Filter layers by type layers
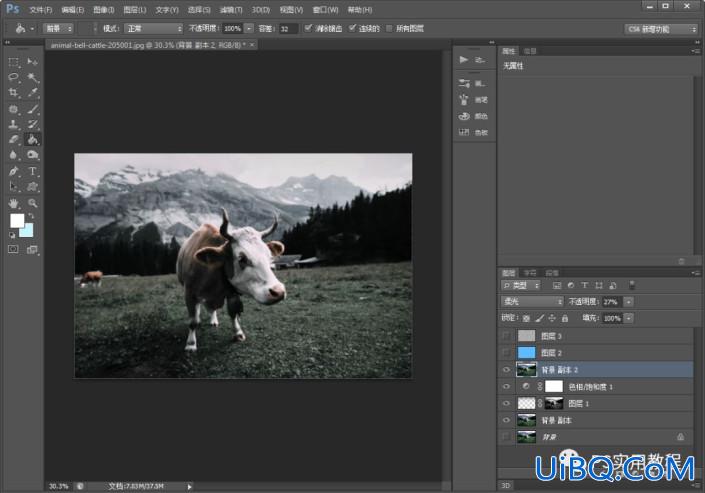The width and height of the screenshot is (705, 493). (585, 285)
